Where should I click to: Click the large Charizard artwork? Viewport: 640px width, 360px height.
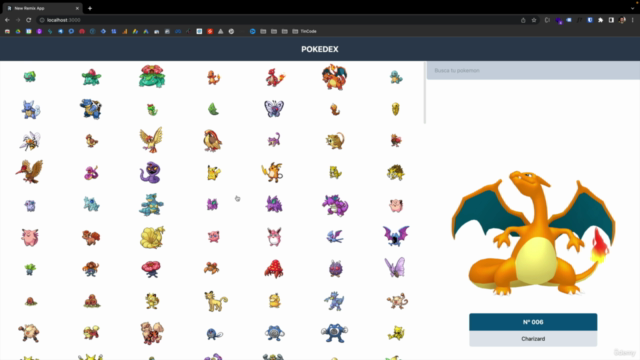(x=533, y=233)
